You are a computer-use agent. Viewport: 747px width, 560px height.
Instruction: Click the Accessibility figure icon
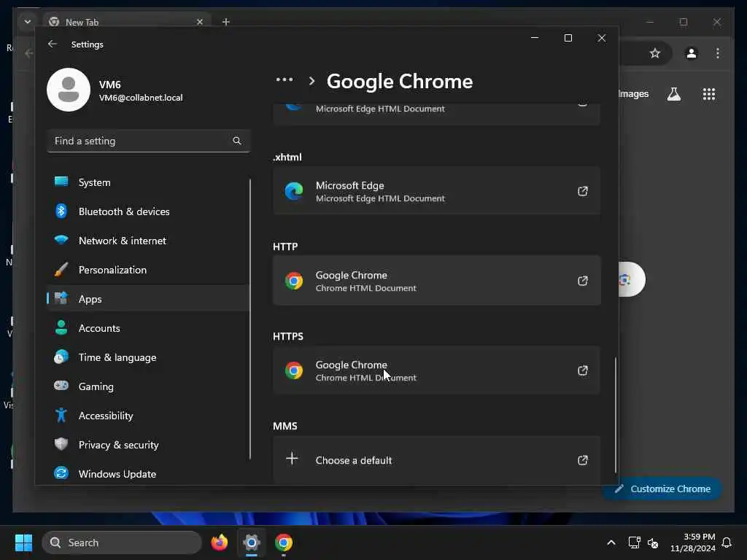pyautogui.click(x=61, y=415)
